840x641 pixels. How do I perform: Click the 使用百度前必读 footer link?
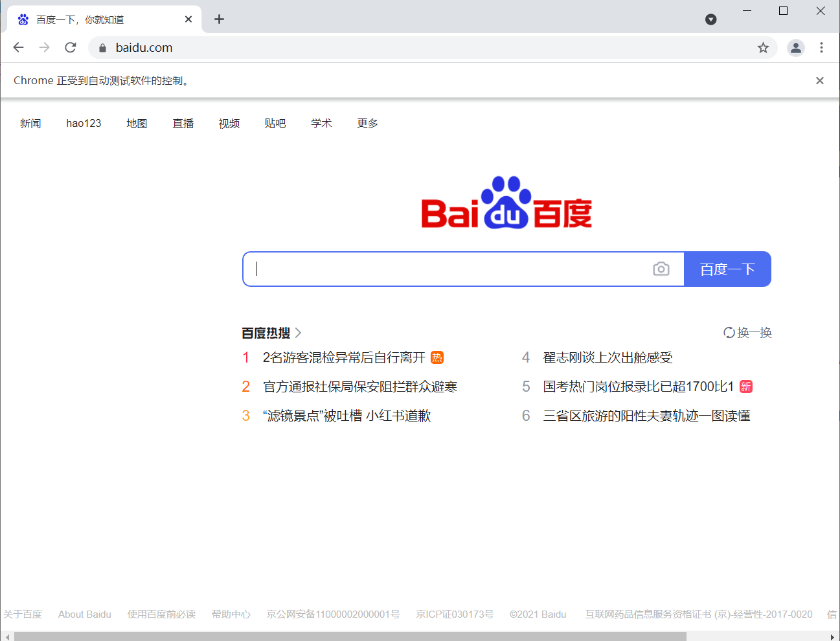161,614
